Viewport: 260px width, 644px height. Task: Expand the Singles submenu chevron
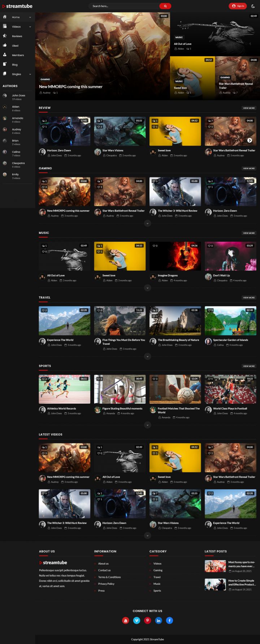30,74
